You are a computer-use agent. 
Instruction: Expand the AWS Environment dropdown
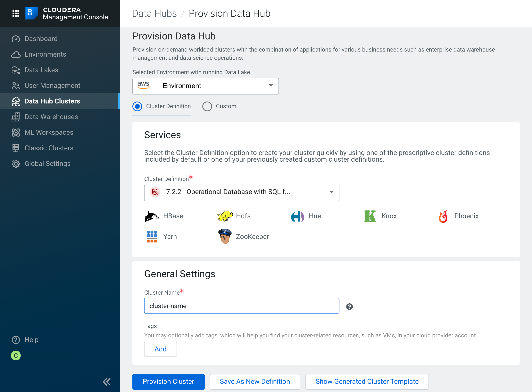point(205,86)
